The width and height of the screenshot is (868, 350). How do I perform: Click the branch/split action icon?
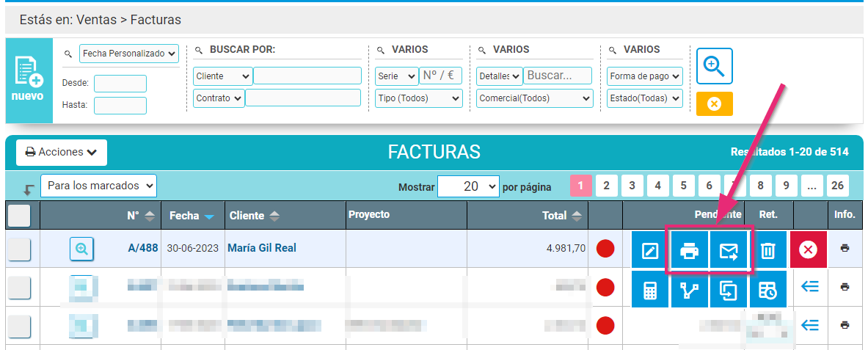click(689, 289)
